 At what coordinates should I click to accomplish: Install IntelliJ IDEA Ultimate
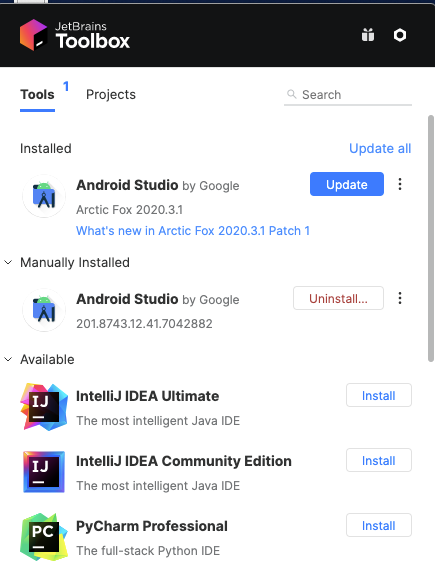click(379, 395)
